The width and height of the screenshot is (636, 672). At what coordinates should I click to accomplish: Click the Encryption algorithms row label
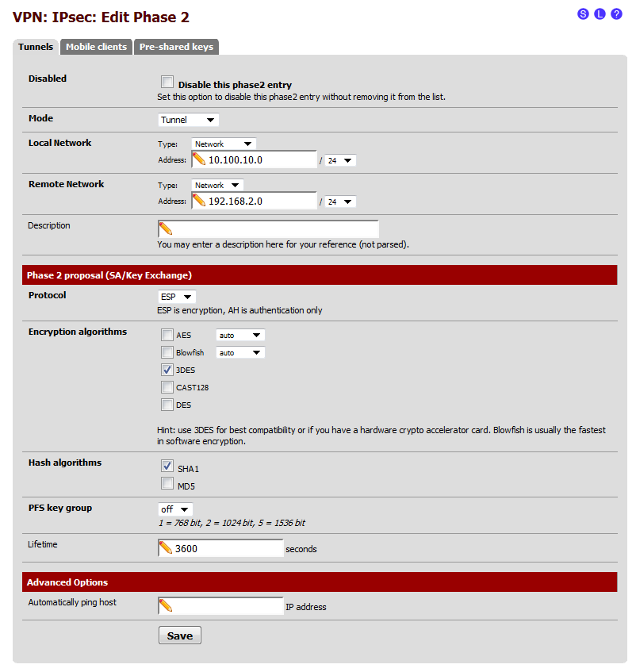(x=78, y=332)
